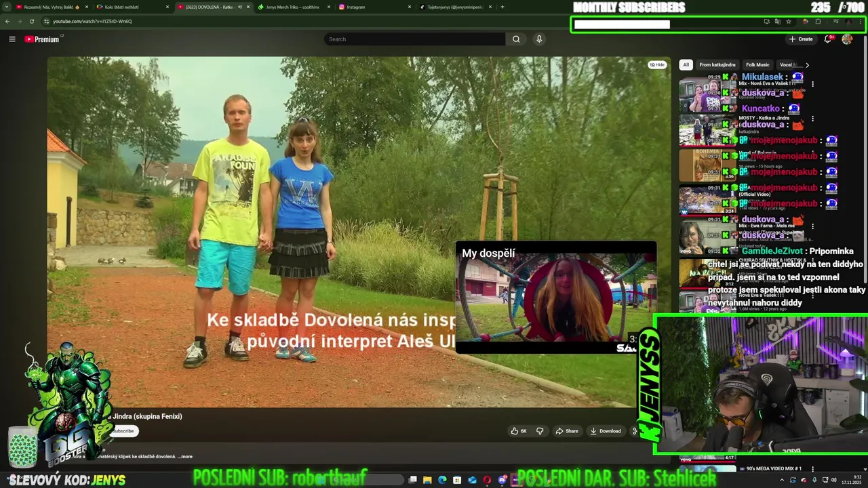
Task: Click the Download button under video
Action: click(606, 431)
